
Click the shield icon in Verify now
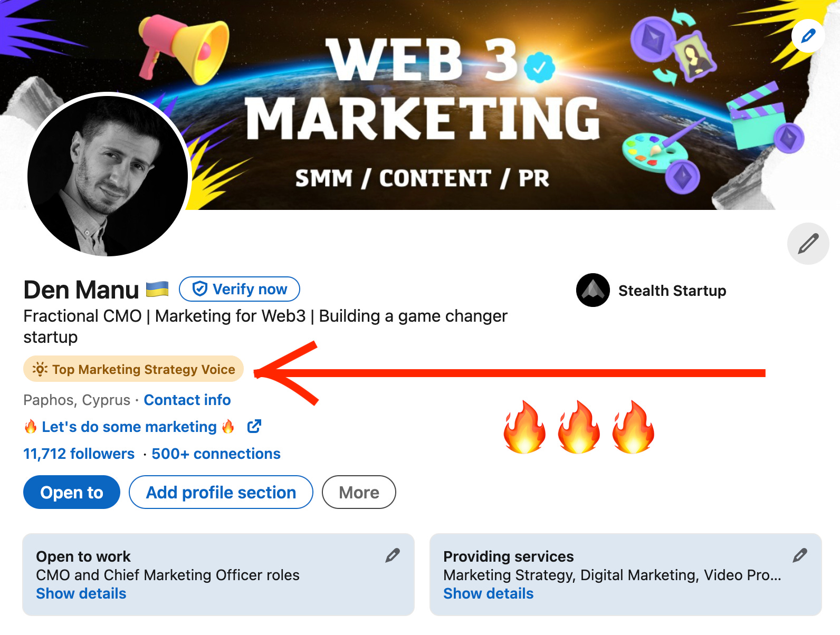point(200,289)
